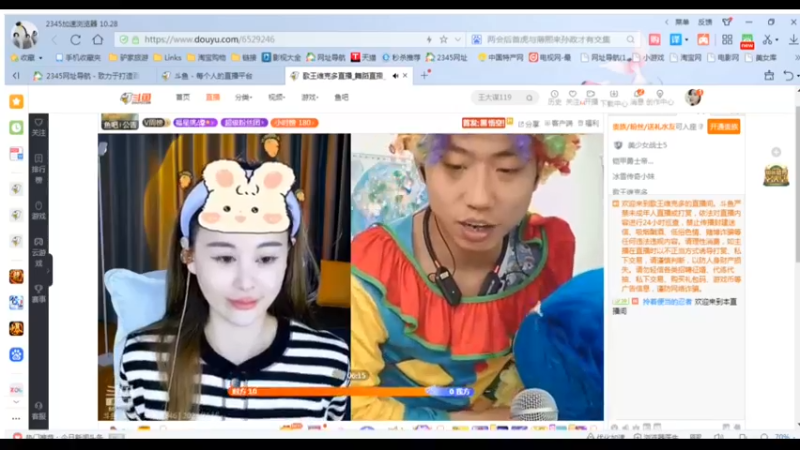Open the 下载中心 icon
The width and height of the screenshot is (800, 450).
point(614,98)
